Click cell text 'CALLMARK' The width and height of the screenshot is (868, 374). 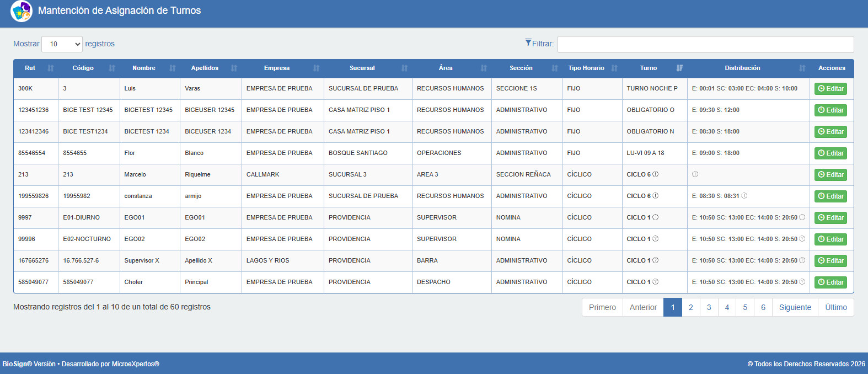point(263,174)
